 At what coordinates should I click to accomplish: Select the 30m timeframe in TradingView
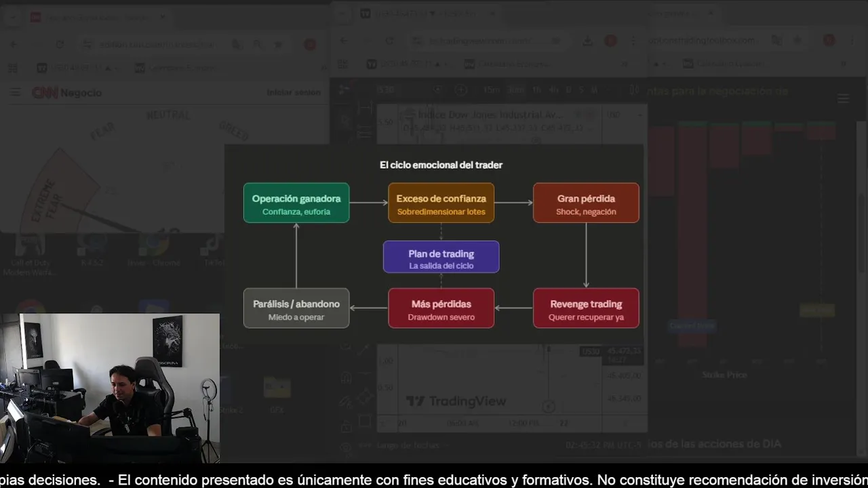[516, 89]
